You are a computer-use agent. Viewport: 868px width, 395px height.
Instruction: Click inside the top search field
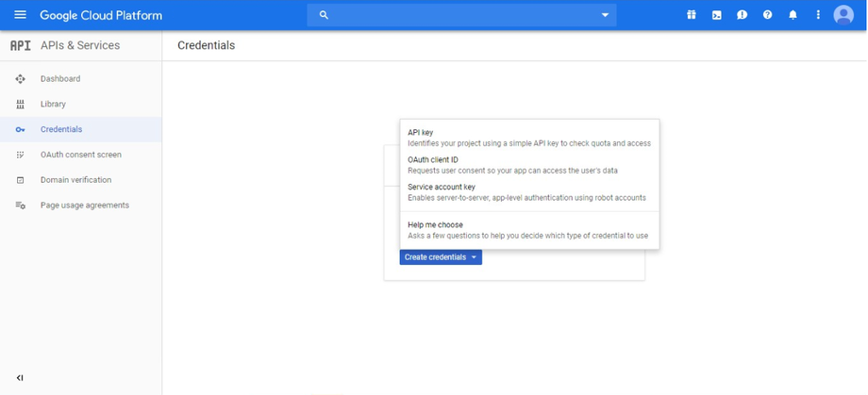pos(461,15)
